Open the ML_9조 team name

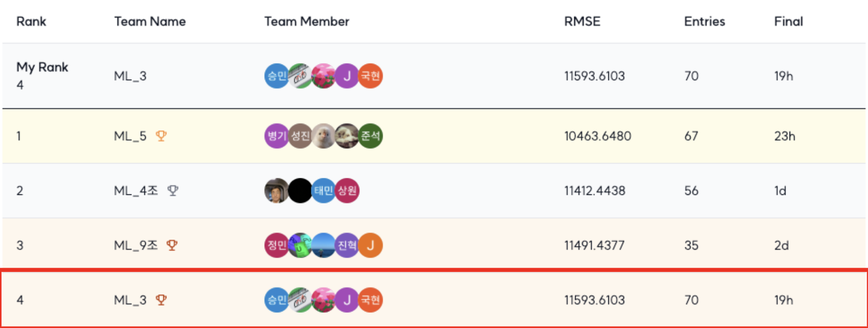coord(136,245)
